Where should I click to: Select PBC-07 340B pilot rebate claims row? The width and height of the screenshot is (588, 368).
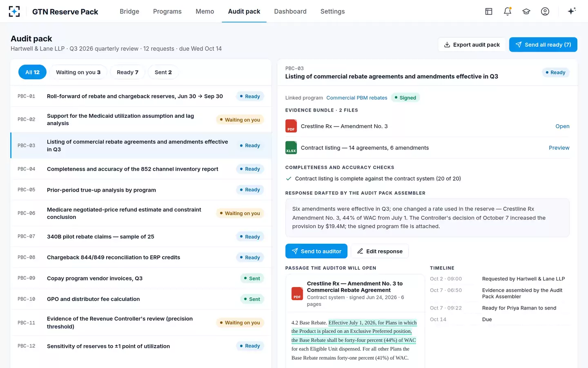pos(141,237)
